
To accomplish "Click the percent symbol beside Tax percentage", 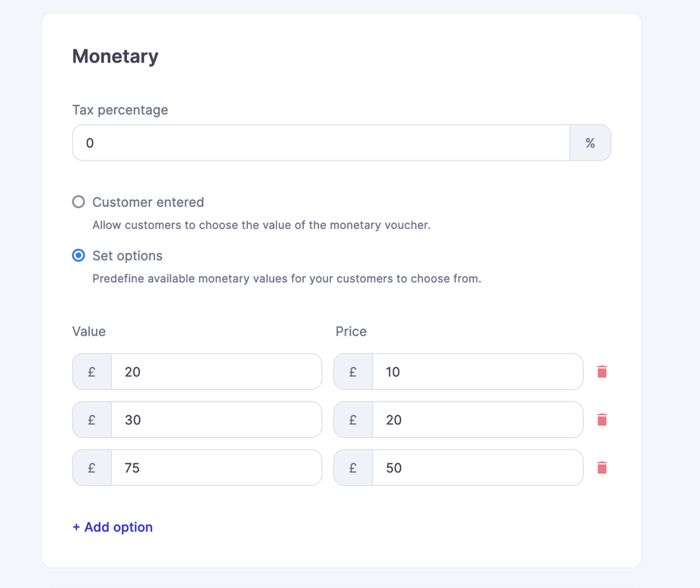I will coord(590,143).
